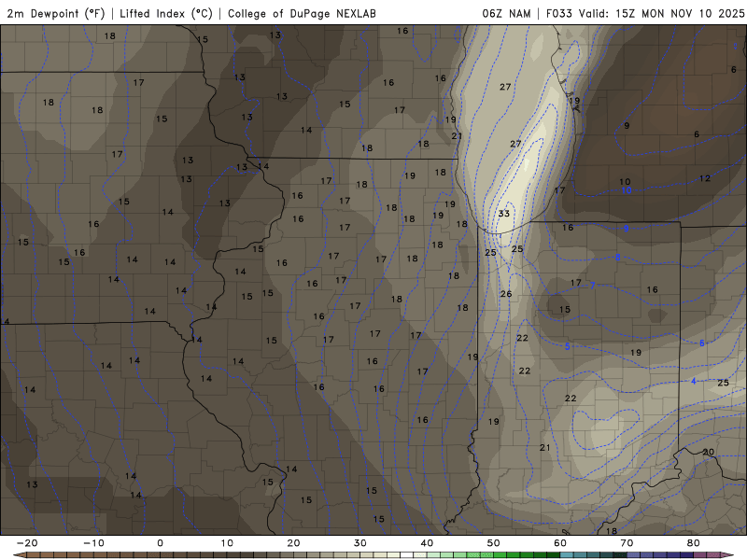Click the 33 dewpoint value on the map
The width and height of the screenshot is (747, 560).
coord(504,214)
